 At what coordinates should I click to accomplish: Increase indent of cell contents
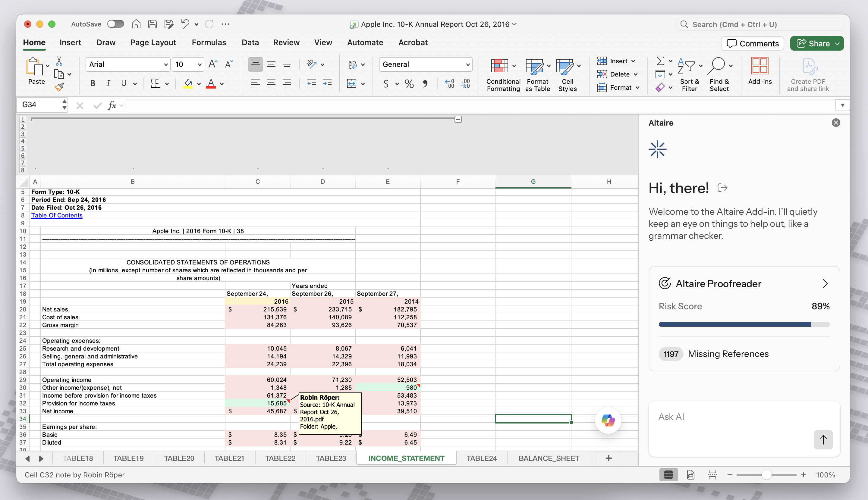pyautogui.click(x=327, y=83)
